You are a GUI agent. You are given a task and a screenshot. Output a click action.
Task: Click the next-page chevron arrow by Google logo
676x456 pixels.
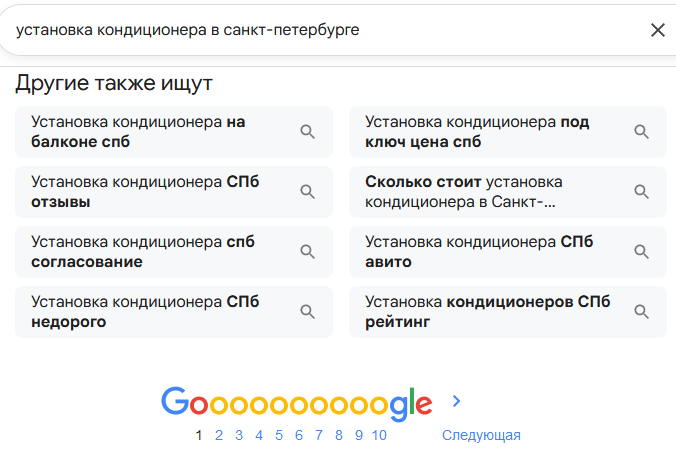[x=457, y=401]
